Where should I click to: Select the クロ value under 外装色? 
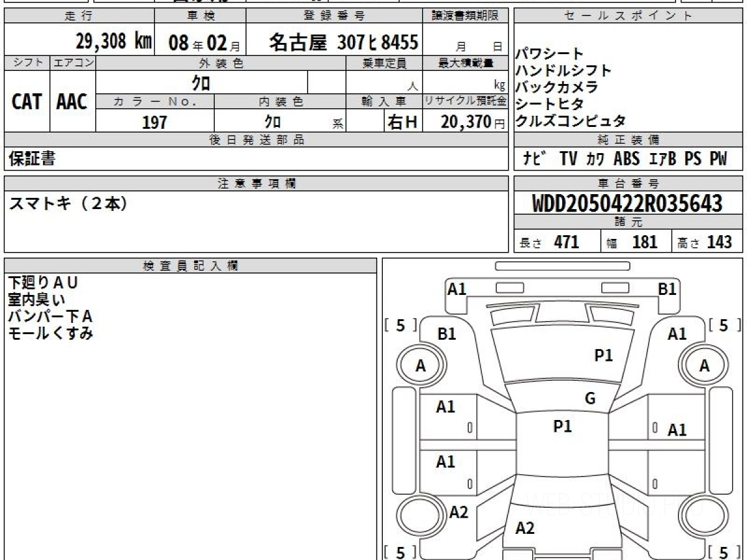tap(201, 82)
